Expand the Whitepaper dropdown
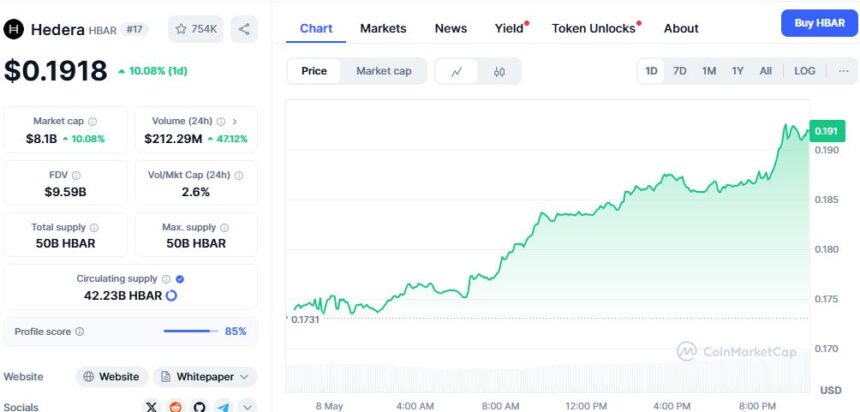Image resolution: width=860 pixels, height=412 pixels. [x=205, y=377]
